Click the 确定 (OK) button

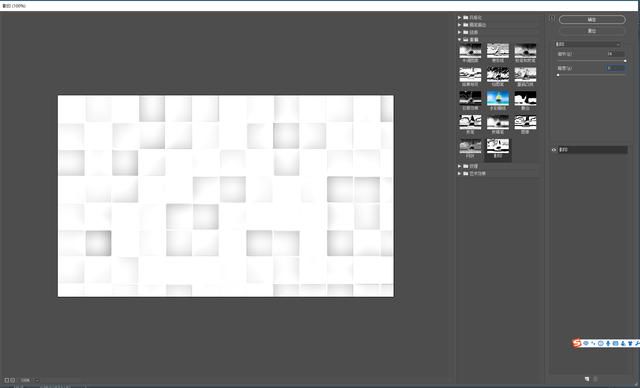(592, 20)
